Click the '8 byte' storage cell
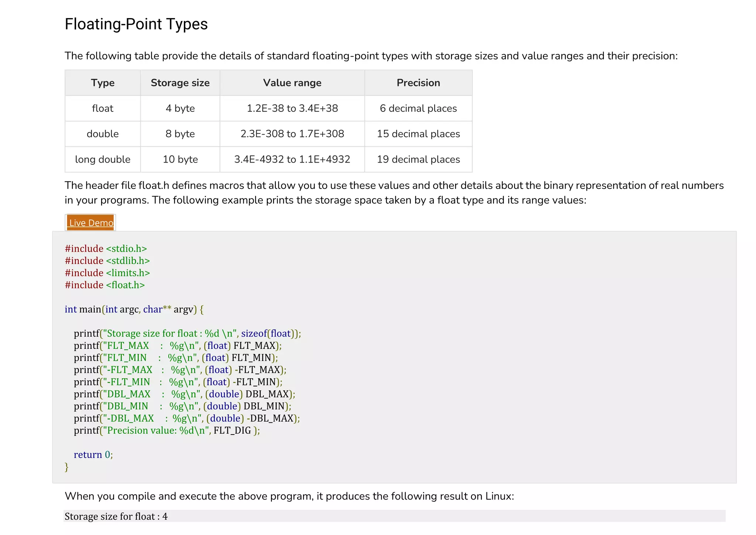This screenshot has height=535, width=756. point(180,134)
